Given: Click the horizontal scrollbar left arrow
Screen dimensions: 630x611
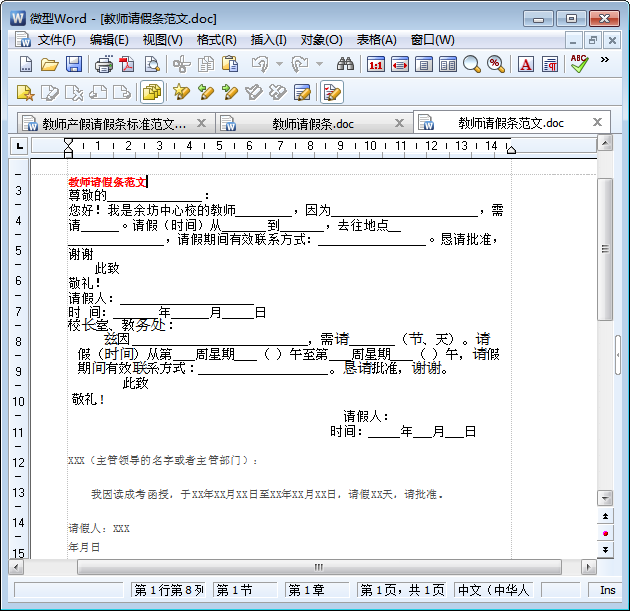Looking at the screenshot, I should 16,567.
